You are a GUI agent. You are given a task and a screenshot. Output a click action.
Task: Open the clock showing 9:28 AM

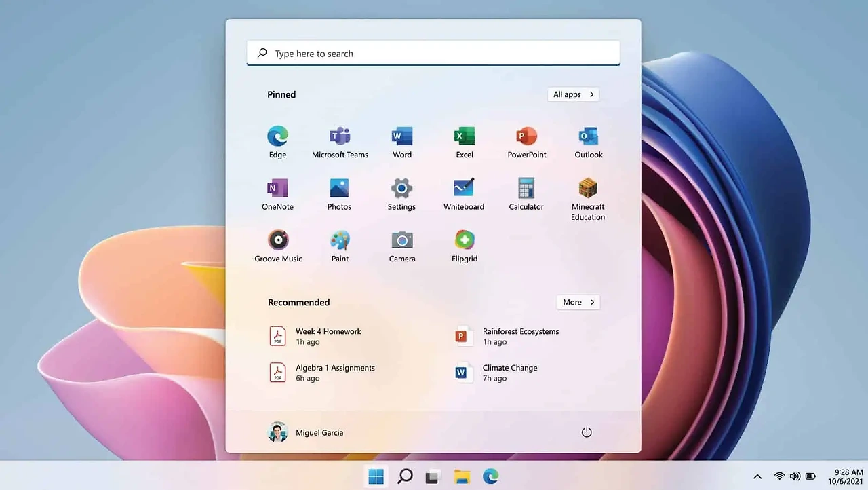pyautogui.click(x=845, y=476)
